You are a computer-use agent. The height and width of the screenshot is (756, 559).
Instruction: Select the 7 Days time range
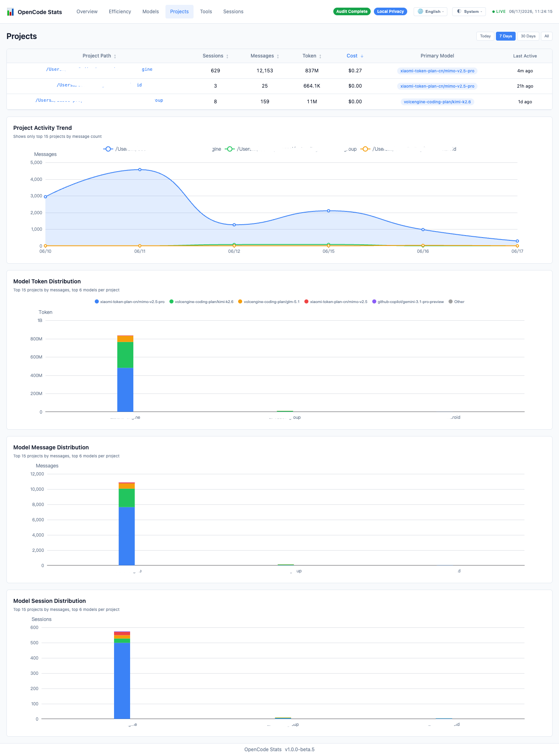pos(506,36)
